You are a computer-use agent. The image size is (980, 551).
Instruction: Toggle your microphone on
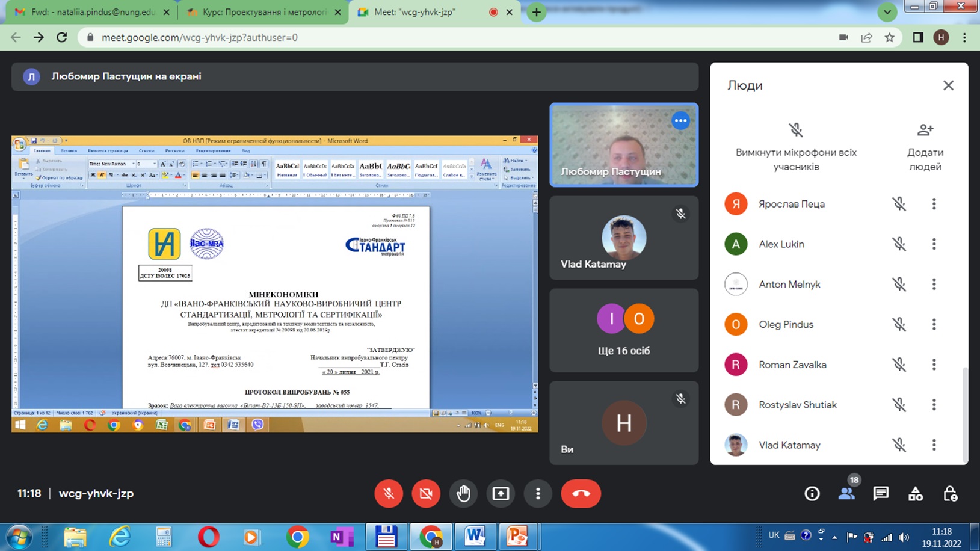click(389, 494)
